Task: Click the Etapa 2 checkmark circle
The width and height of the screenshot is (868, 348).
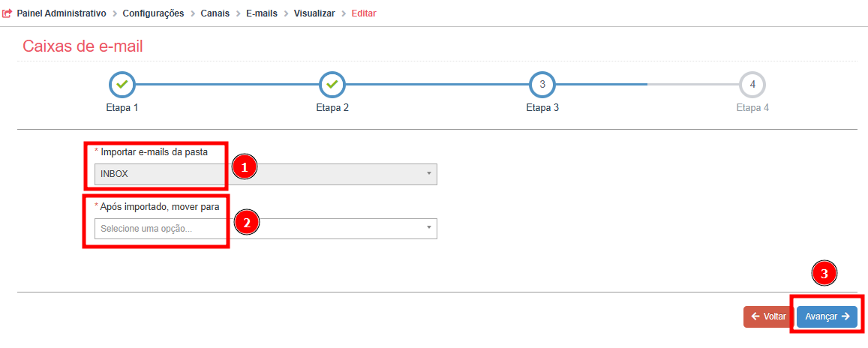Action: (332, 85)
